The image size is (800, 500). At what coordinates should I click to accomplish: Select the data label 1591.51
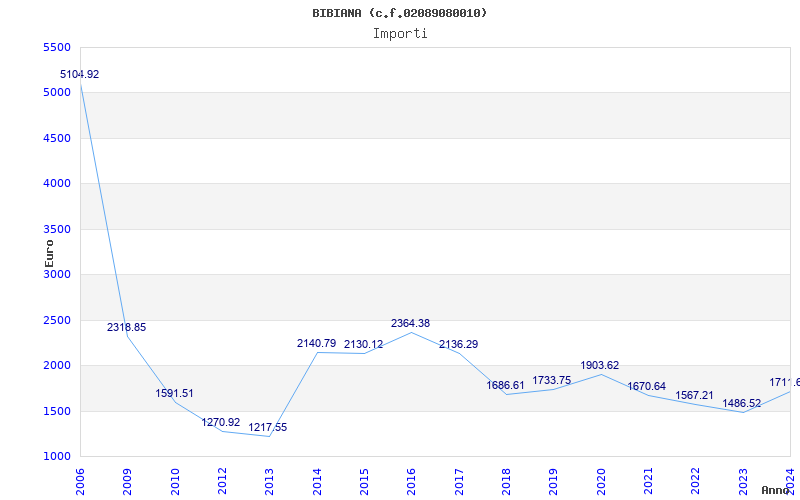coord(174,393)
